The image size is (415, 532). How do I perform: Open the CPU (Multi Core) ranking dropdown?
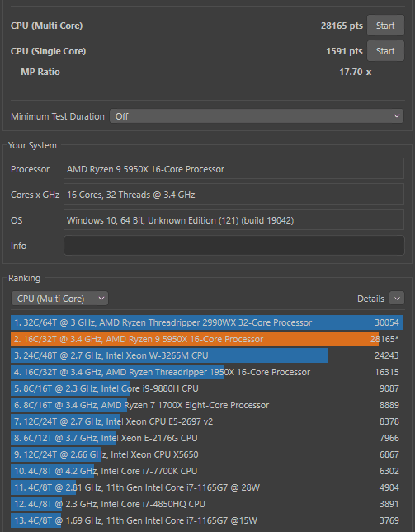pos(59,299)
